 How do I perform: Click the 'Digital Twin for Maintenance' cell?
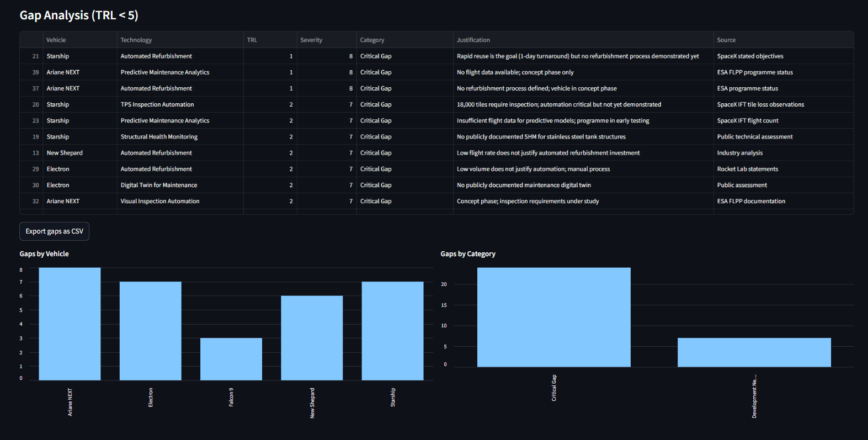pyautogui.click(x=180, y=185)
